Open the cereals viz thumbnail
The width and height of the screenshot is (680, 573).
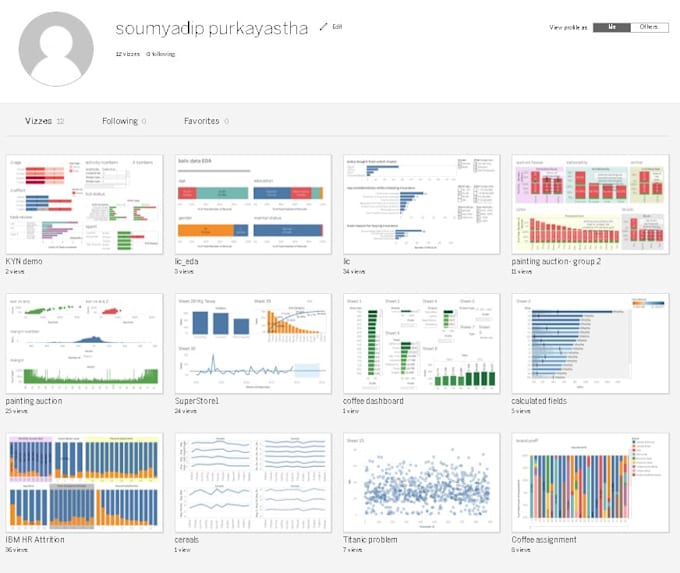[253, 482]
